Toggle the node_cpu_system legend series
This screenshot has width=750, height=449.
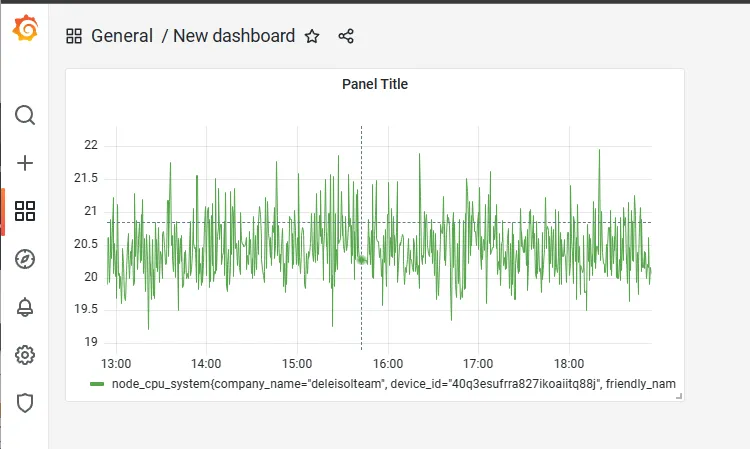click(x=394, y=384)
